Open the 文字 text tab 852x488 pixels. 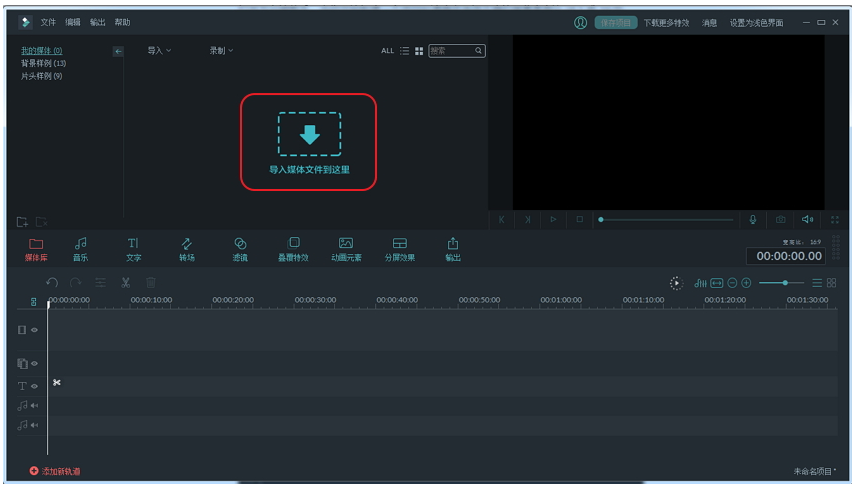pos(133,249)
